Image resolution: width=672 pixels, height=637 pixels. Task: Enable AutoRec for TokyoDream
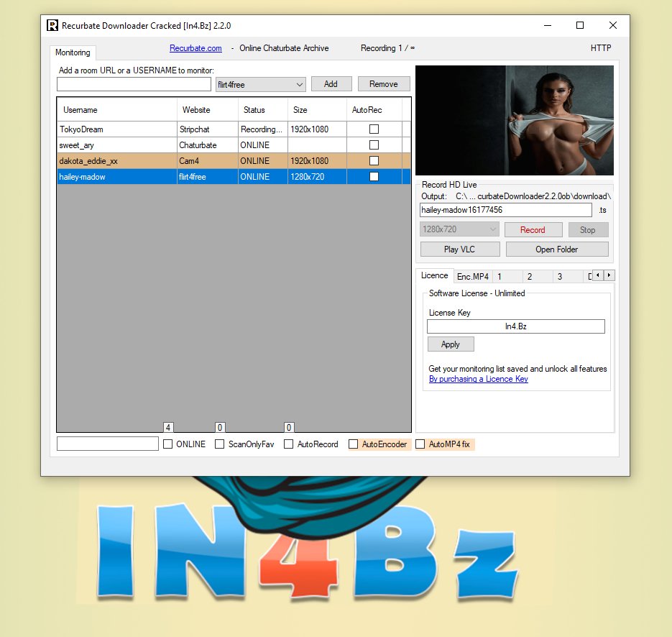(x=374, y=129)
